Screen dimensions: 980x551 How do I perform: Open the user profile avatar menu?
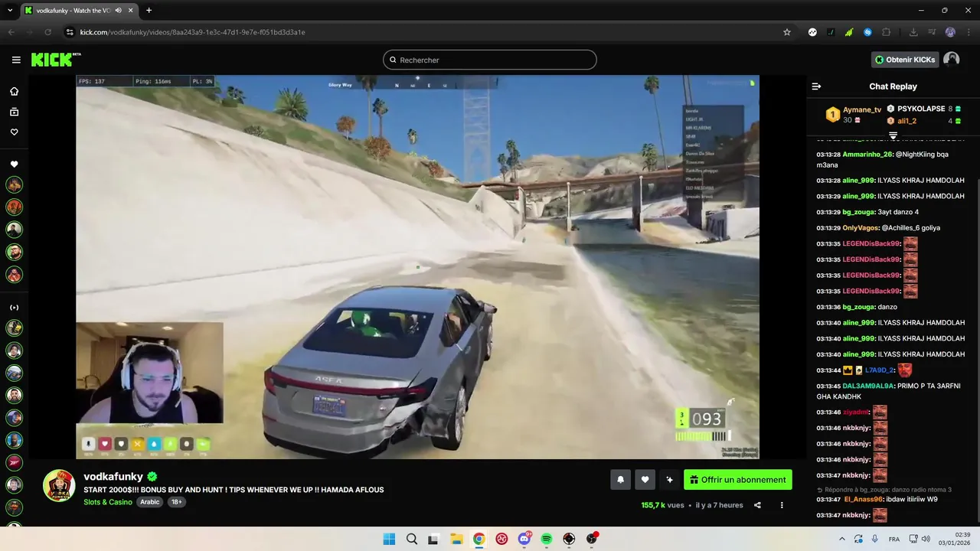tap(951, 60)
